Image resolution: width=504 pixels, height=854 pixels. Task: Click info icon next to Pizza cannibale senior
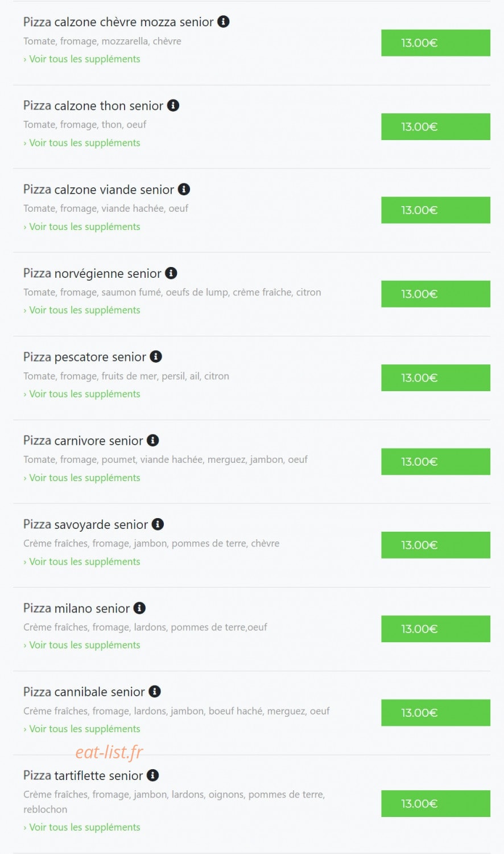(155, 691)
